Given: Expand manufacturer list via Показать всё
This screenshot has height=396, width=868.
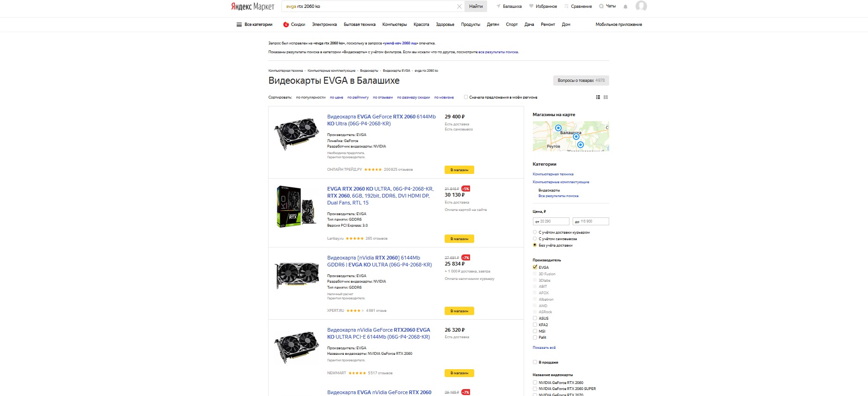Looking at the screenshot, I should (x=544, y=347).
